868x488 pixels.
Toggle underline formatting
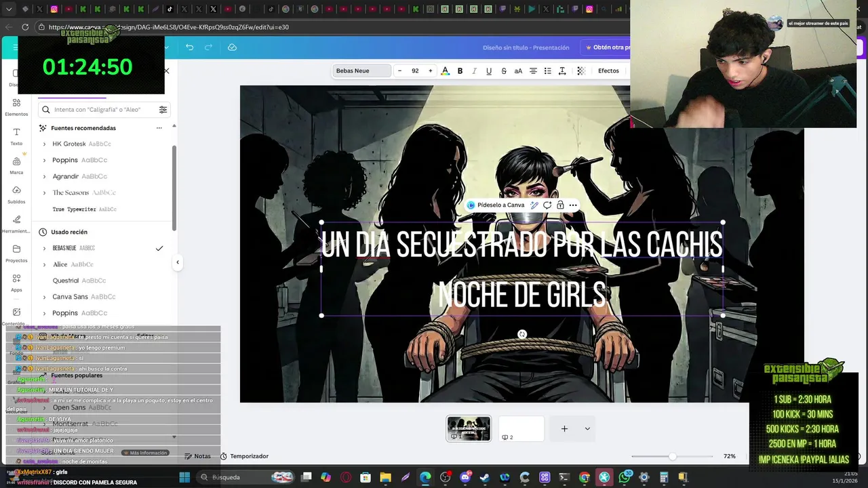(489, 70)
